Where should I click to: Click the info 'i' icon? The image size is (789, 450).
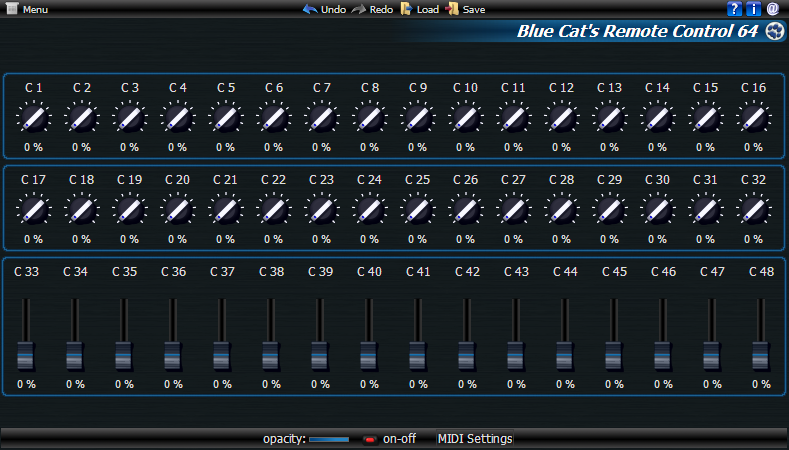point(754,9)
